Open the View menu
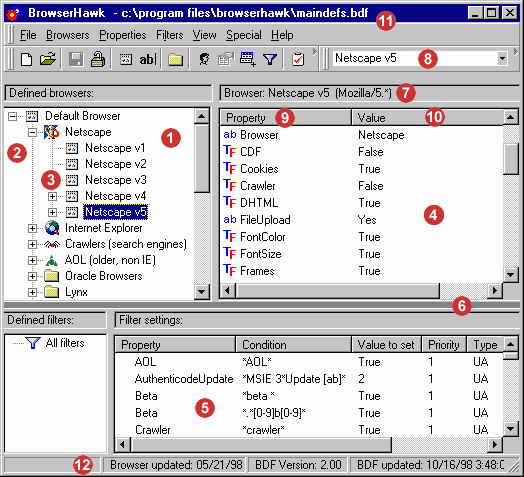The height and width of the screenshot is (477, 524). [205, 35]
